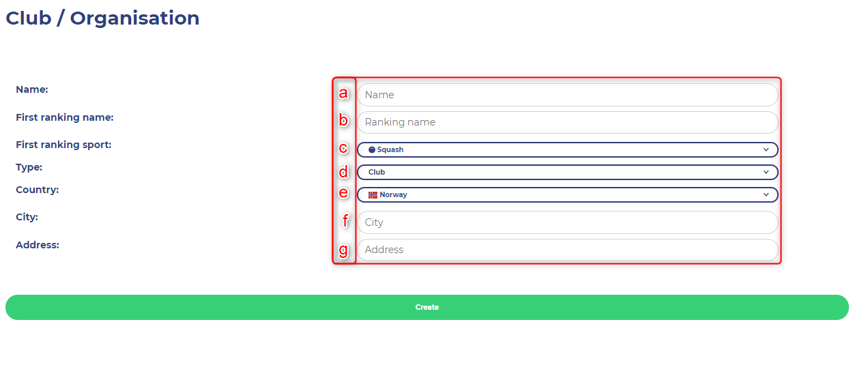Expand the Squash dropdown chevron arrow
This screenshot has width=868, height=365.
click(766, 149)
